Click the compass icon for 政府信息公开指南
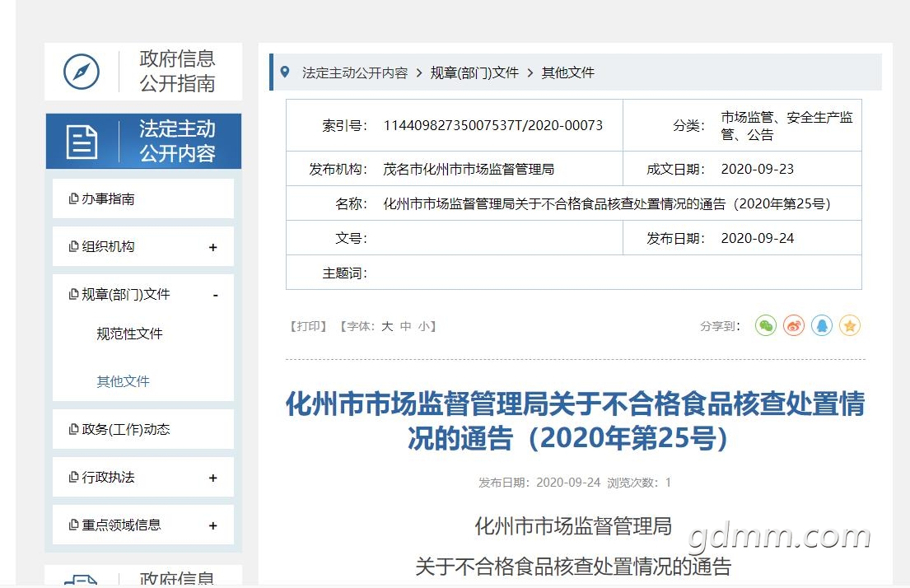The height and width of the screenshot is (588, 910). pyautogui.click(x=82, y=72)
